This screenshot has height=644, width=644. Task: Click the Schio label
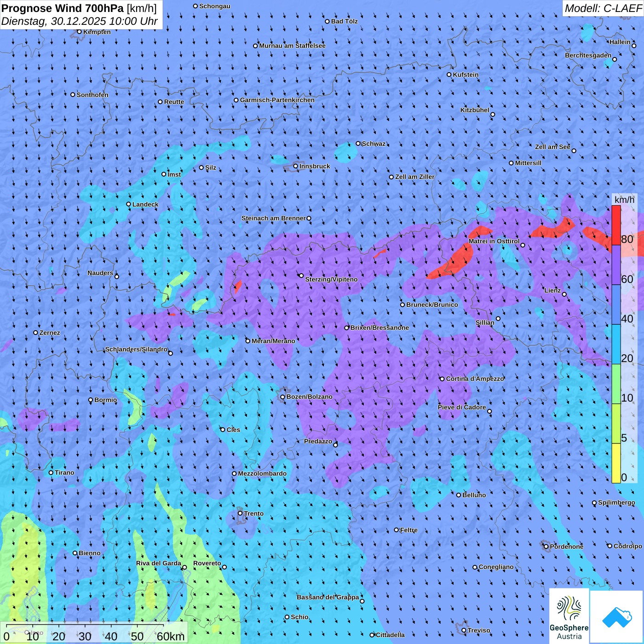[300, 617]
